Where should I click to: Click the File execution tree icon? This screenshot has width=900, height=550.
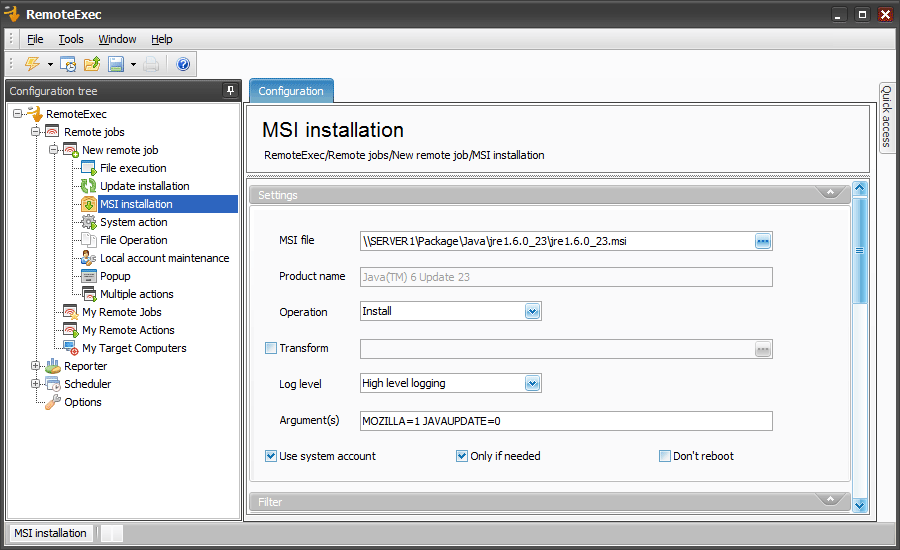88,168
